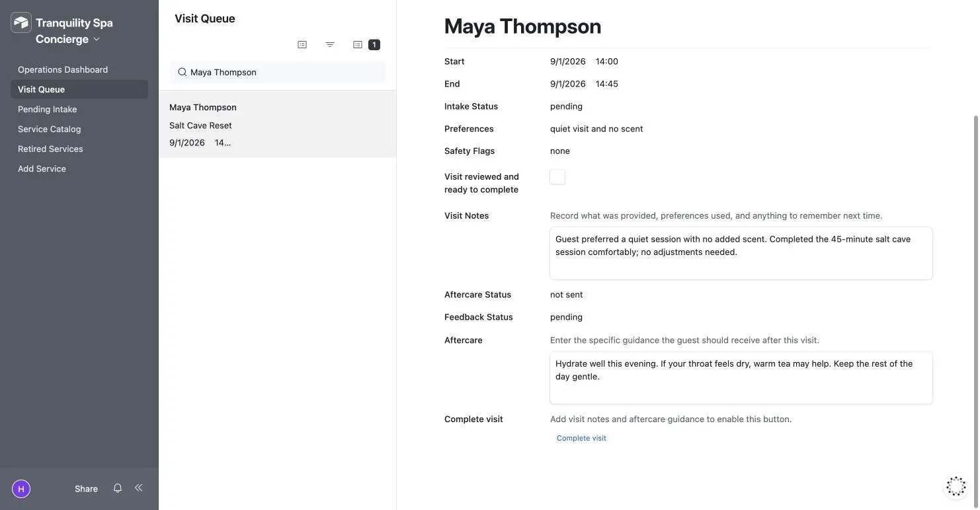Click the grouping icon with badge 1
Viewport: 980px width, 510px height.
(366, 45)
